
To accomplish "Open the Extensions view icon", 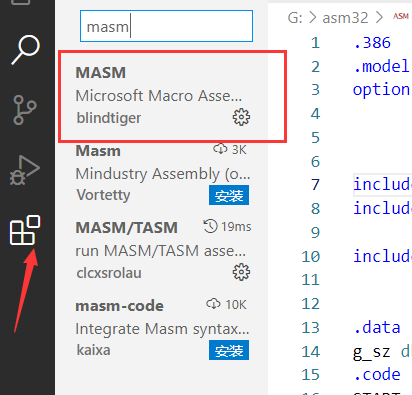I will pos(25,230).
